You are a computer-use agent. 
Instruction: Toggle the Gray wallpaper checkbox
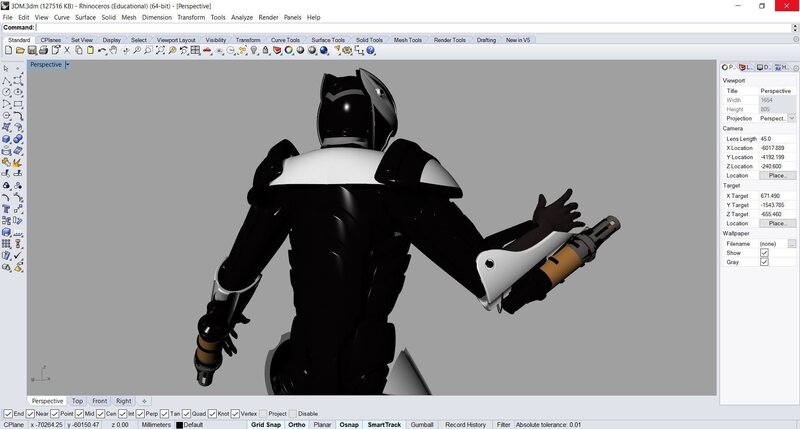tap(764, 262)
